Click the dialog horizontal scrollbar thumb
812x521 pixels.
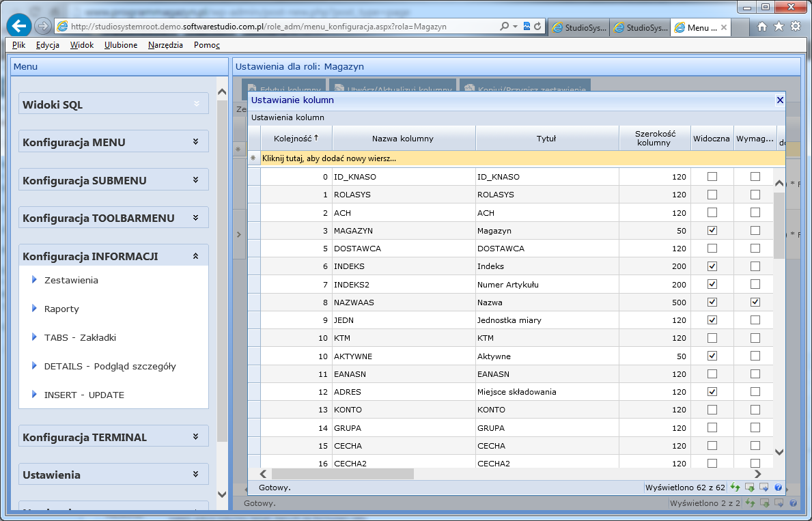[342, 474]
